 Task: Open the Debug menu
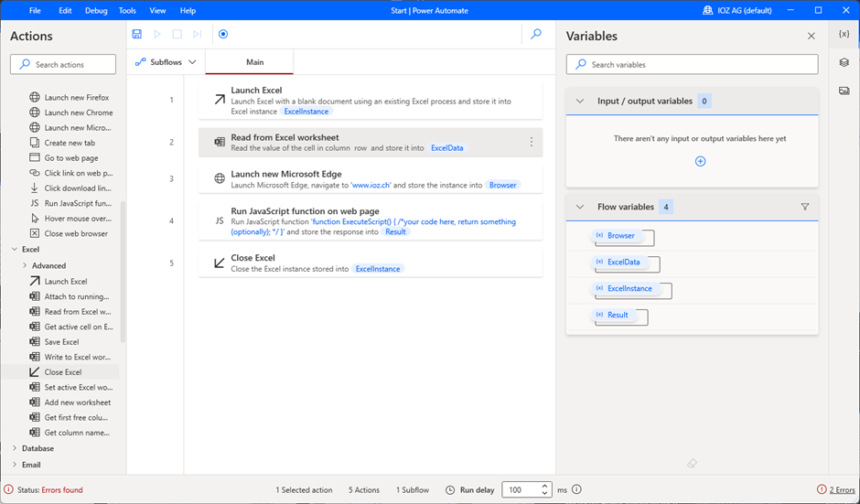tap(96, 10)
